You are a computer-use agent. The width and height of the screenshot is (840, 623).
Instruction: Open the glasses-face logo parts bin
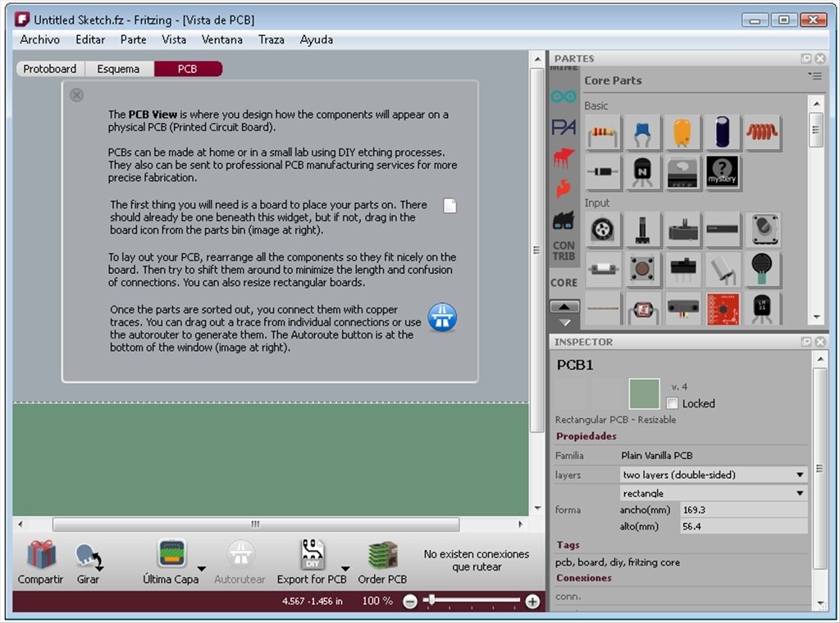564,220
